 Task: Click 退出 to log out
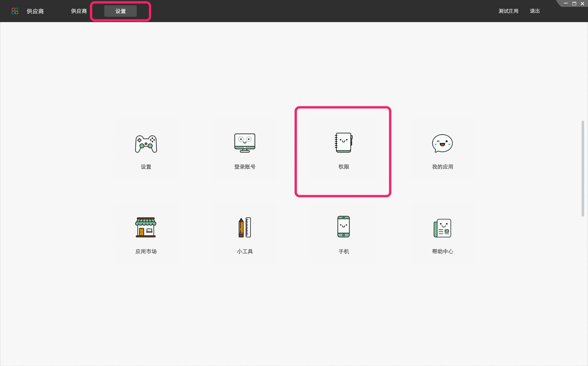coord(535,11)
